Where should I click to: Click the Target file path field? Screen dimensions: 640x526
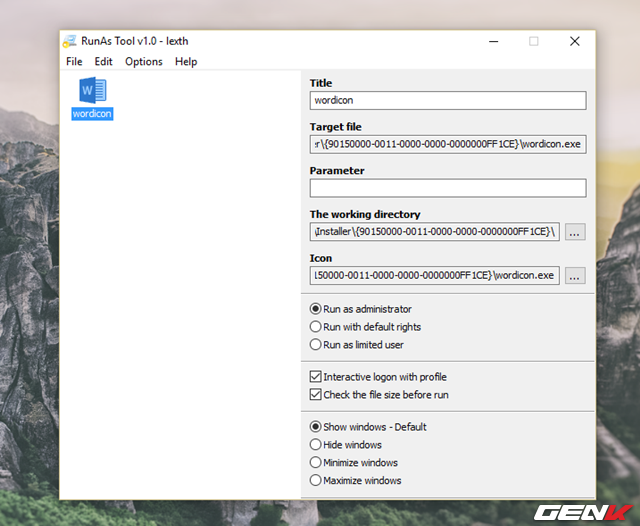(x=447, y=144)
